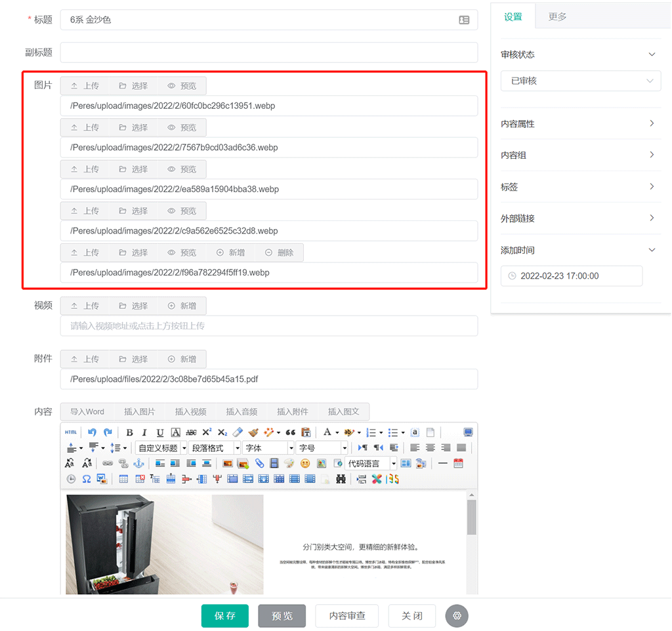672x631 pixels.
Task: Open the 代码语言 dropdown
Action: coord(371,464)
